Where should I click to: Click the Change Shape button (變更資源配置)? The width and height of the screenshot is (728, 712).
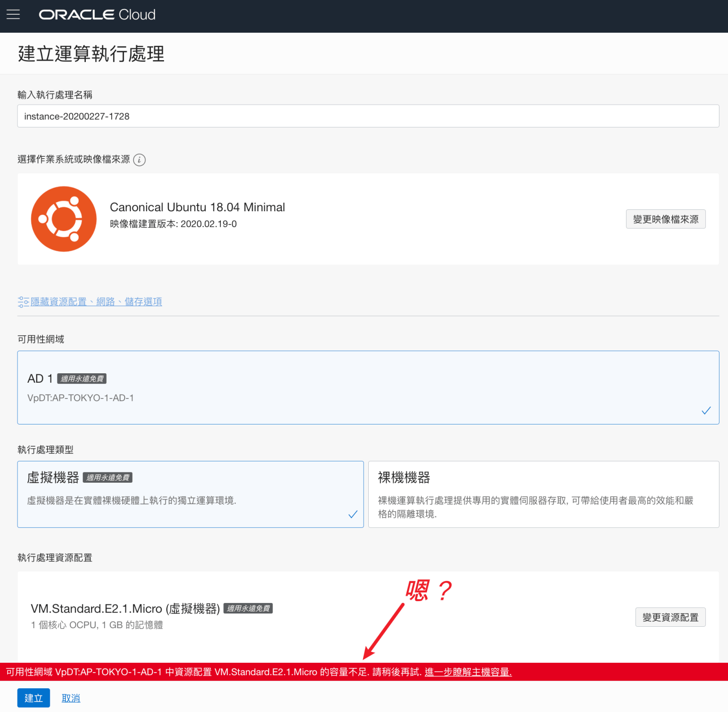point(671,617)
